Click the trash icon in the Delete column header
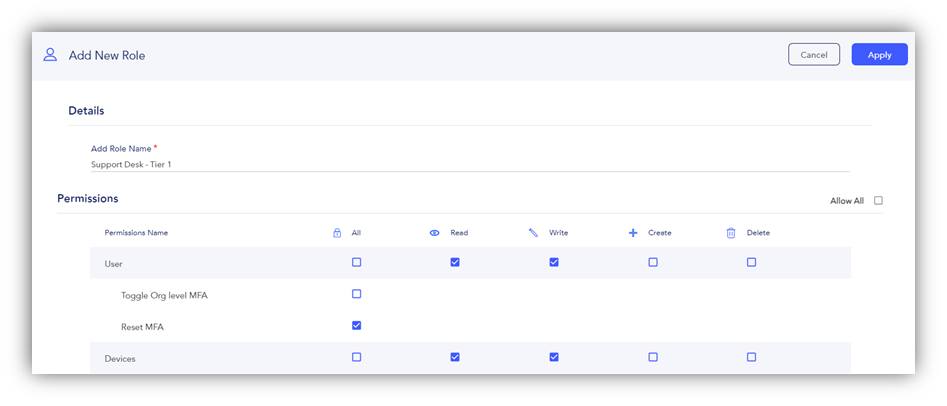947x406 pixels. (x=731, y=233)
